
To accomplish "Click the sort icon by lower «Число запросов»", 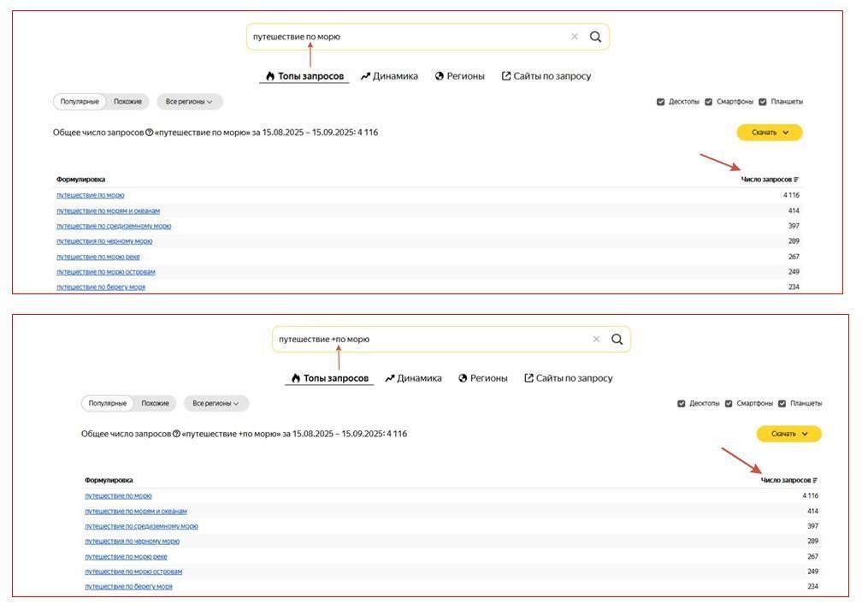I will pyautogui.click(x=815, y=480).
